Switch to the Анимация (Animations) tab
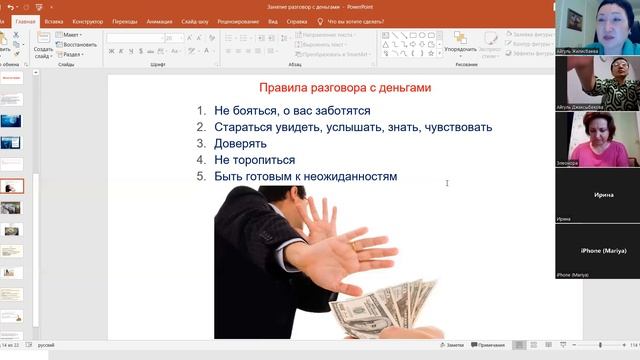Viewport: 640px width, 360px height. coord(159,22)
